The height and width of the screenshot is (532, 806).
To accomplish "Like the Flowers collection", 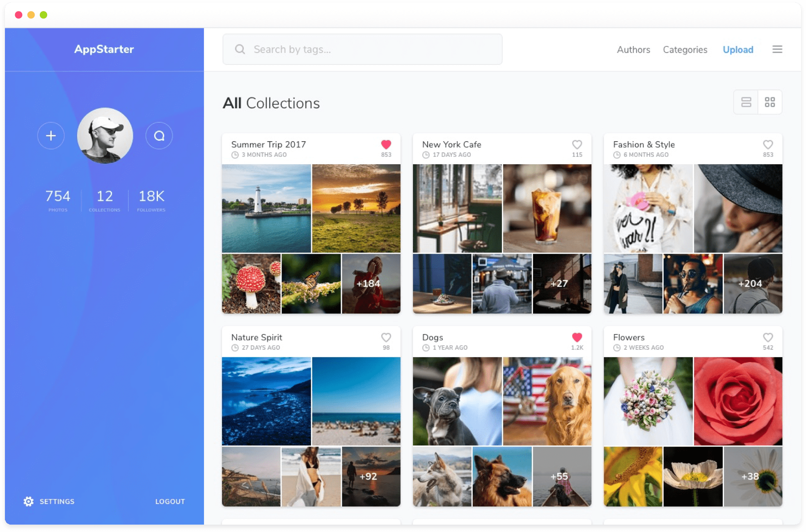I will (768, 337).
